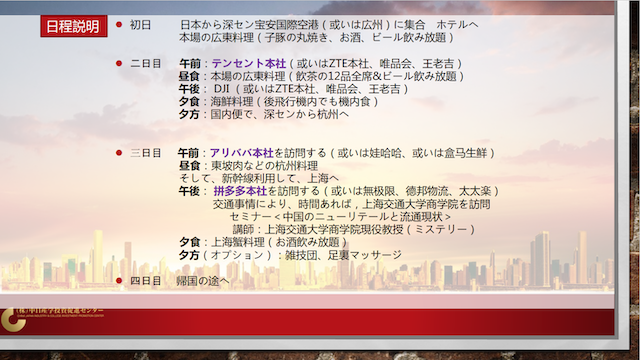Select the red 日程説明 label
The height and width of the screenshot is (360, 640).
[x=74, y=26]
